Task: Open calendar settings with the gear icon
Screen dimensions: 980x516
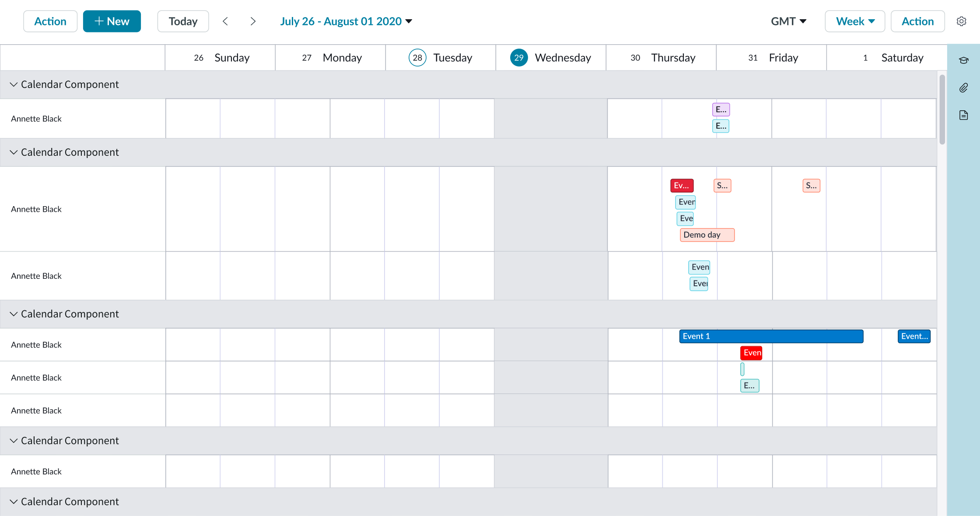Action: (x=961, y=21)
